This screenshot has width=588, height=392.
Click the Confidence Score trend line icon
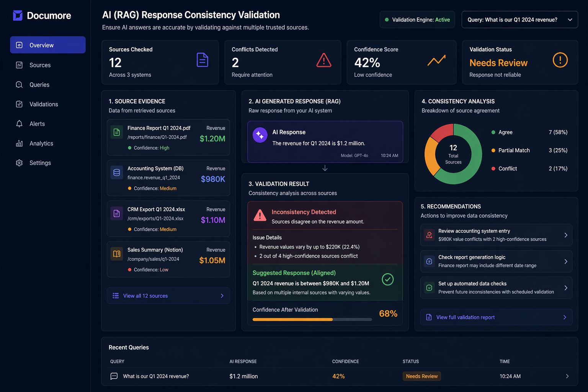pyautogui.click(x=436, y=60)
